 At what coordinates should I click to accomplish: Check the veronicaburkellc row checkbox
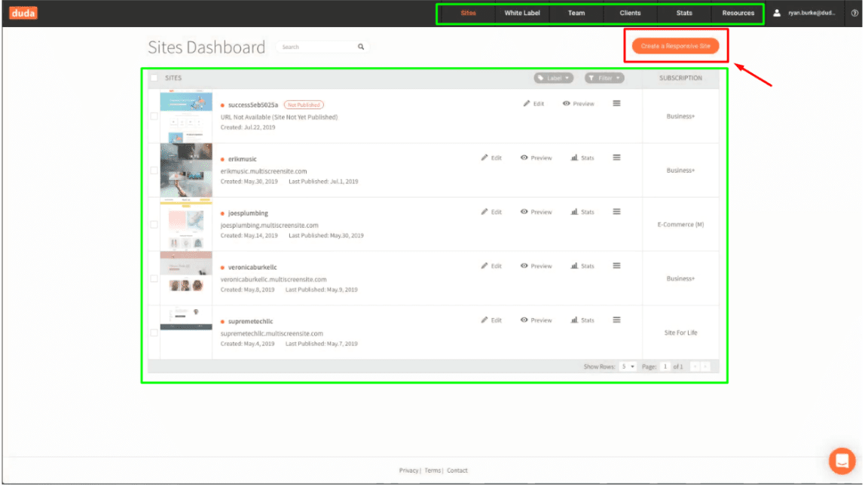[155, 280]
